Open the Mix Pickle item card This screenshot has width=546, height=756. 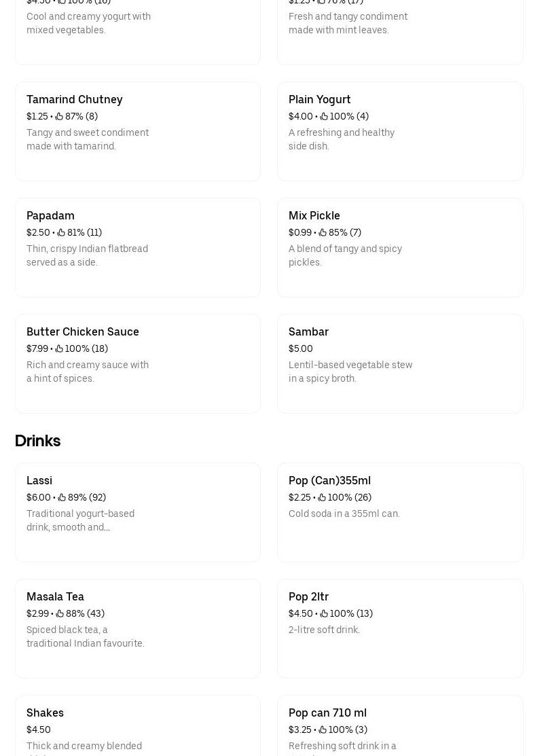click(400, 247)
